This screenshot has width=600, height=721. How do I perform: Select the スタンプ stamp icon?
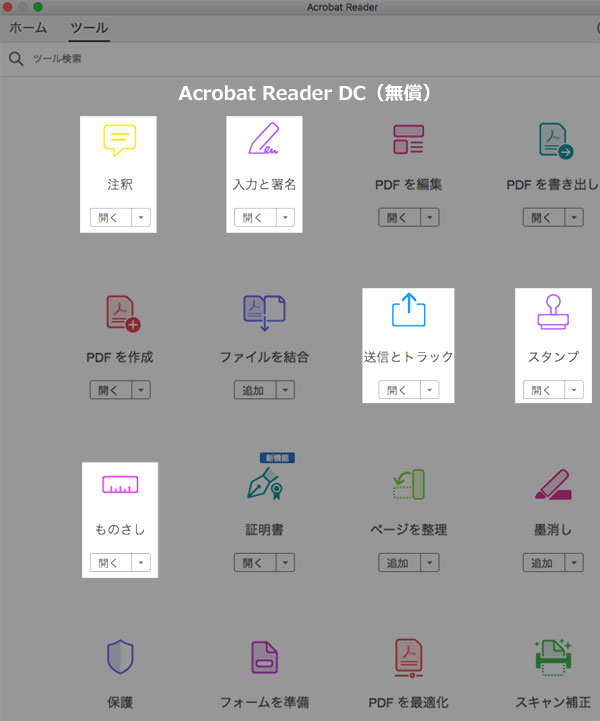pyautogui.click(x=553, y=312)
